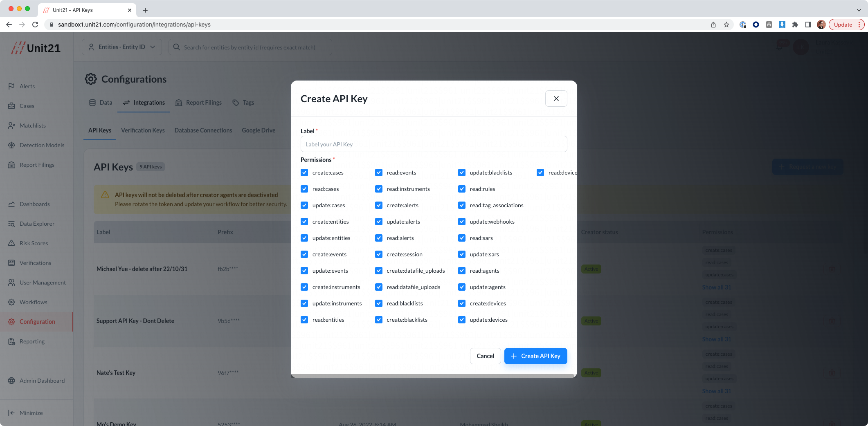Uncheck update:blacklists permission
868x426 pixels.
462,173
